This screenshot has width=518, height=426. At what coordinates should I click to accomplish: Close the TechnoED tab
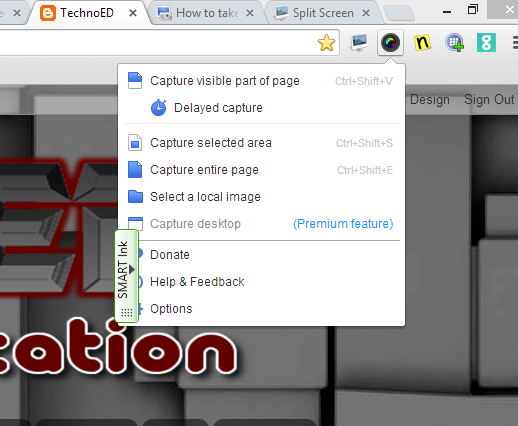click(x=133, y=13)
